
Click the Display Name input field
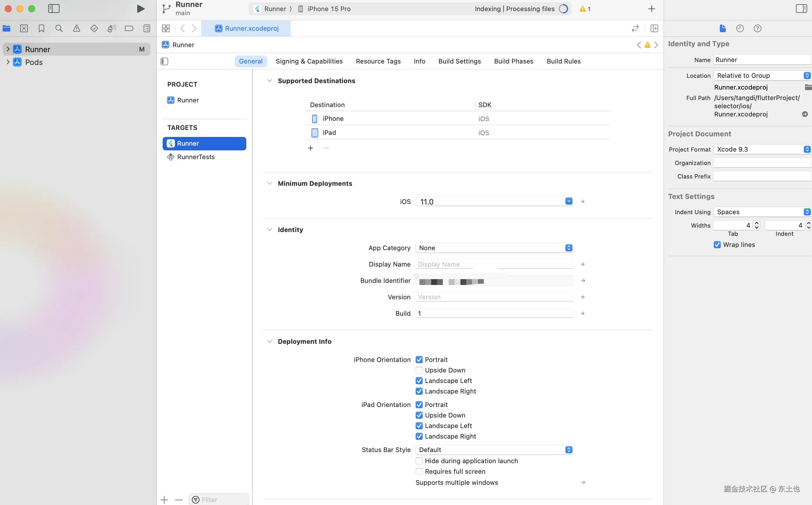point(494,264)
